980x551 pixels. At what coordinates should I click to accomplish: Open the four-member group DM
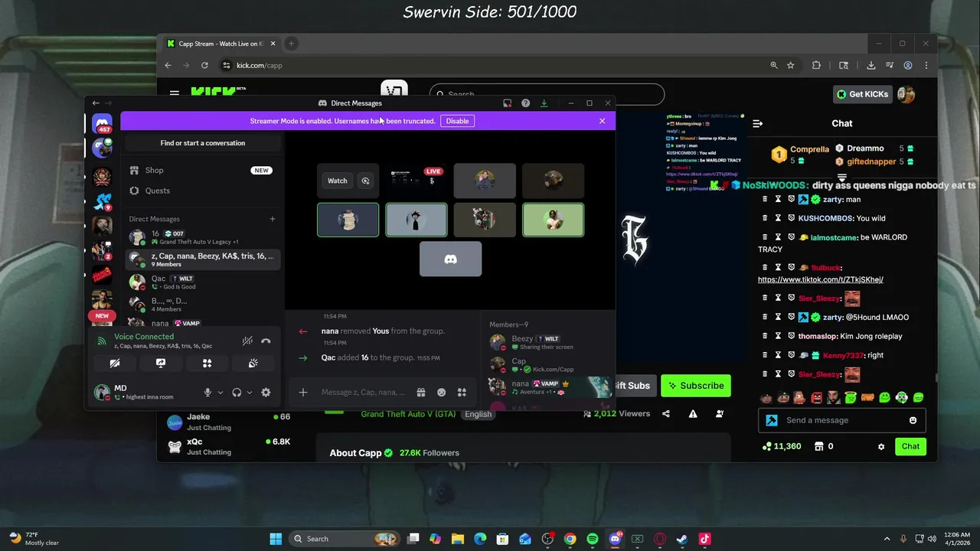(x=203, y=305)
